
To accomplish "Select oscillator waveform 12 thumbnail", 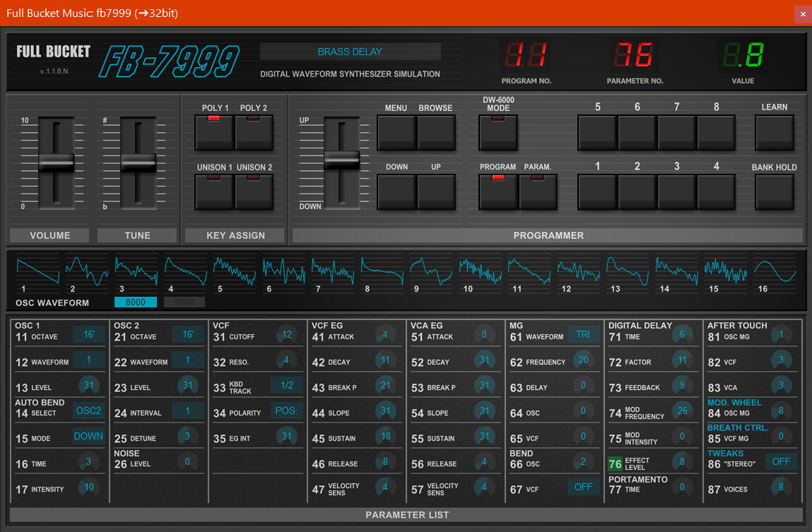I will pyautogui.click(x=579, y=272).
